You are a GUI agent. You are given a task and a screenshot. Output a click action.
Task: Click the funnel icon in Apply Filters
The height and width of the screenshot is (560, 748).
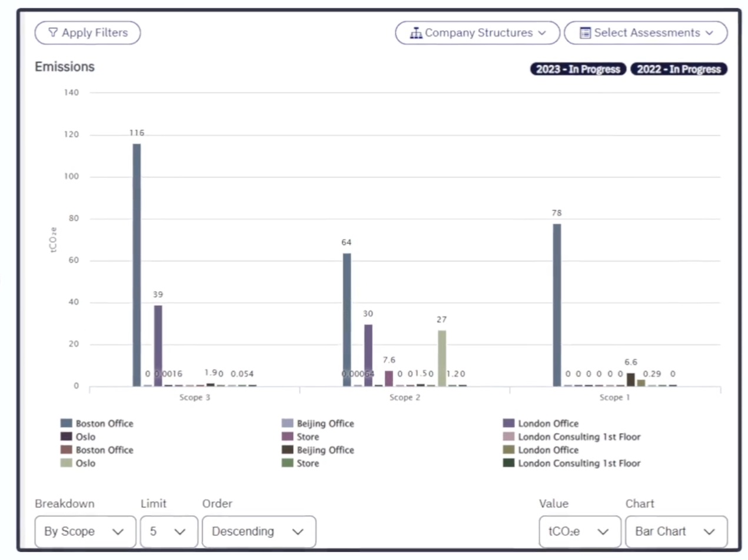pyautogui.click(x=53, y=33)
